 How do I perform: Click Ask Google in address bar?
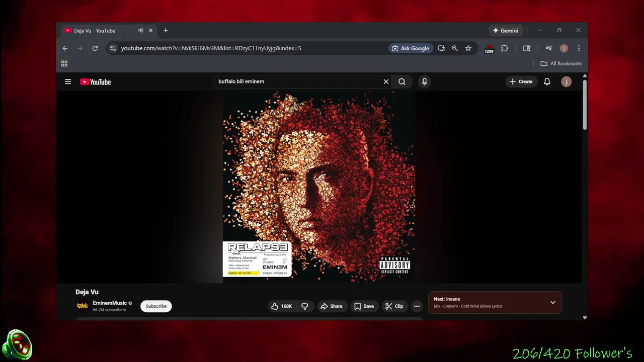[411, 48]
